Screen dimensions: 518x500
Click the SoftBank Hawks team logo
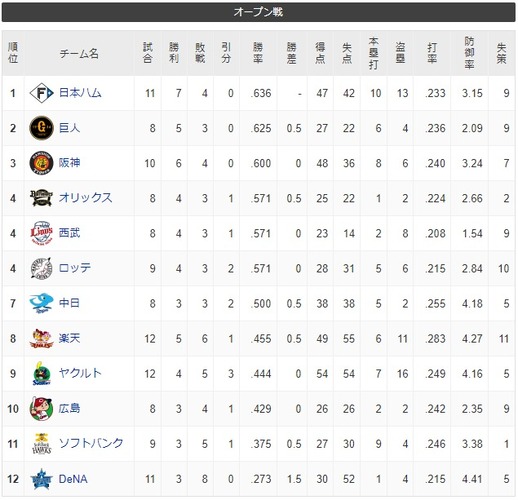tap(41, 444)
